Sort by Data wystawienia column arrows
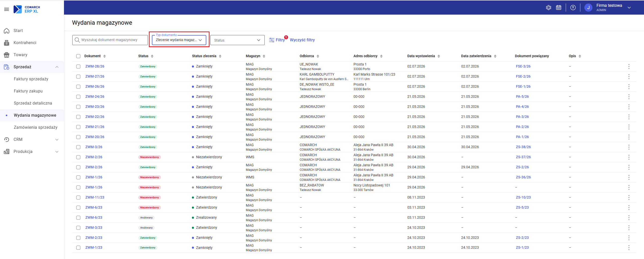 tap(439, 56)
